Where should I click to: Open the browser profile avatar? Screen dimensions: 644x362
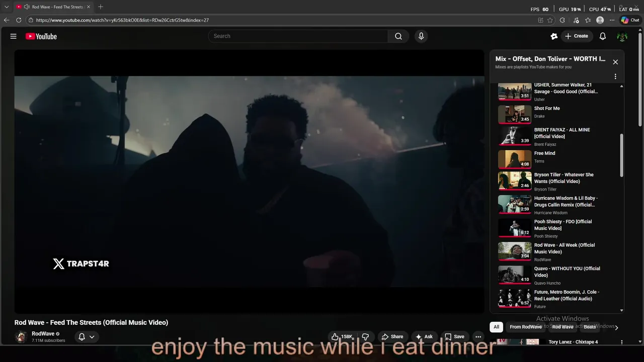point(600,20)
